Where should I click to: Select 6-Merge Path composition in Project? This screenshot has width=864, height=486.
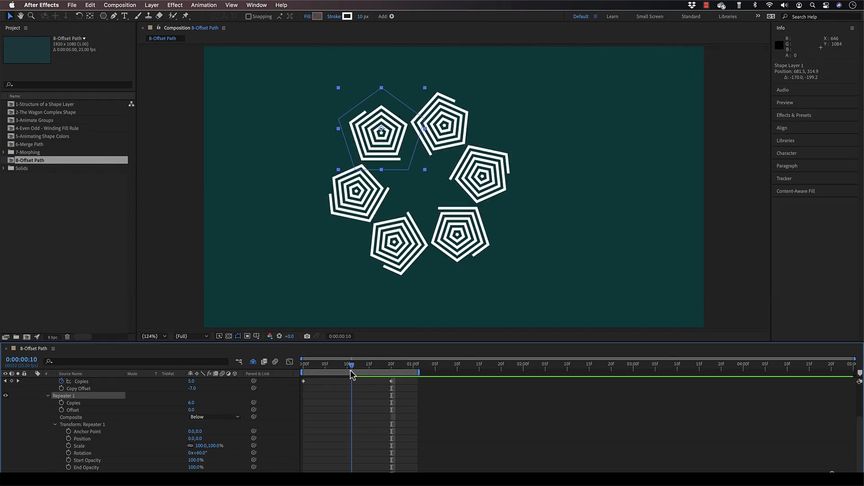point(29,144)
